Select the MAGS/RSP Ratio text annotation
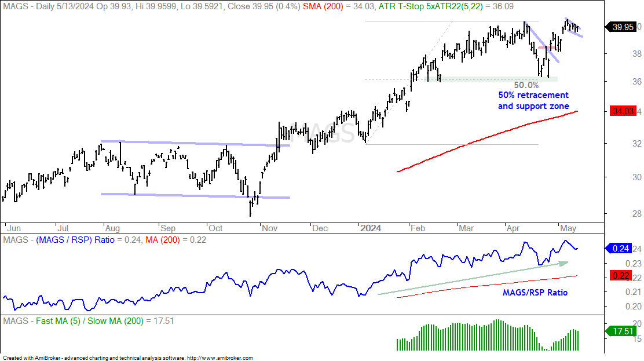644x361 pixels. click(x=535, y=293)
